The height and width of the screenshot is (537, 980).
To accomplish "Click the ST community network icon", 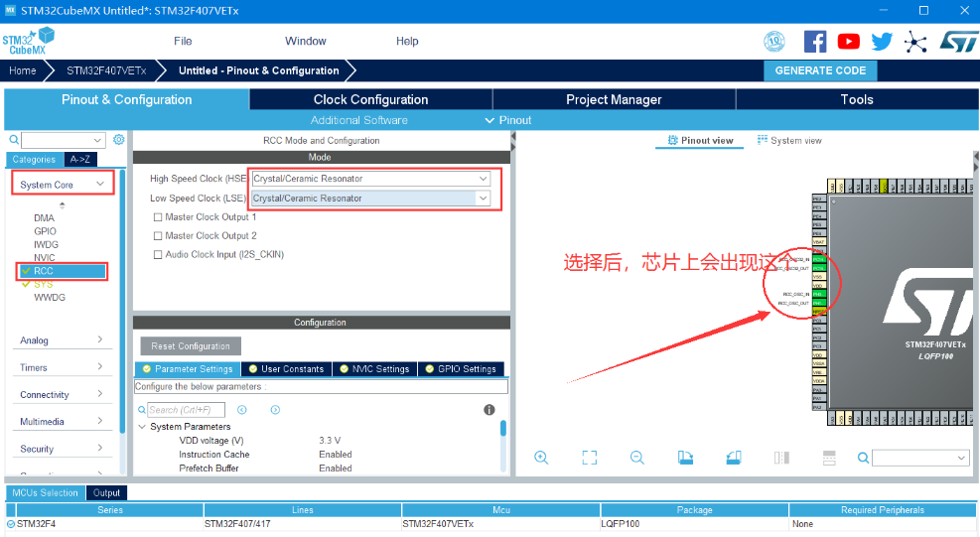I will [x=915, y=42].
